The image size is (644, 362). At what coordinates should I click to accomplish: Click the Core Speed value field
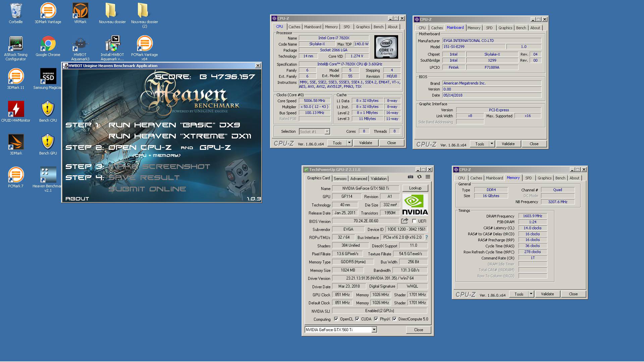(x=315, y=101)
